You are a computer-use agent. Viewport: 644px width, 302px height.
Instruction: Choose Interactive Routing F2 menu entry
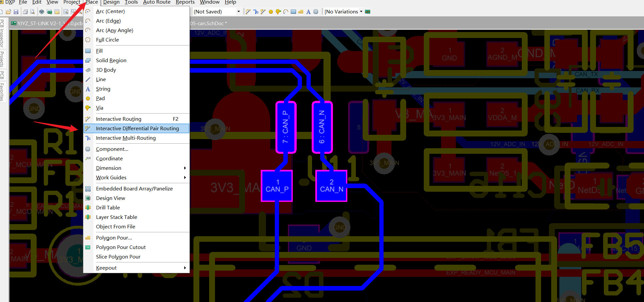tap(137, 119)
